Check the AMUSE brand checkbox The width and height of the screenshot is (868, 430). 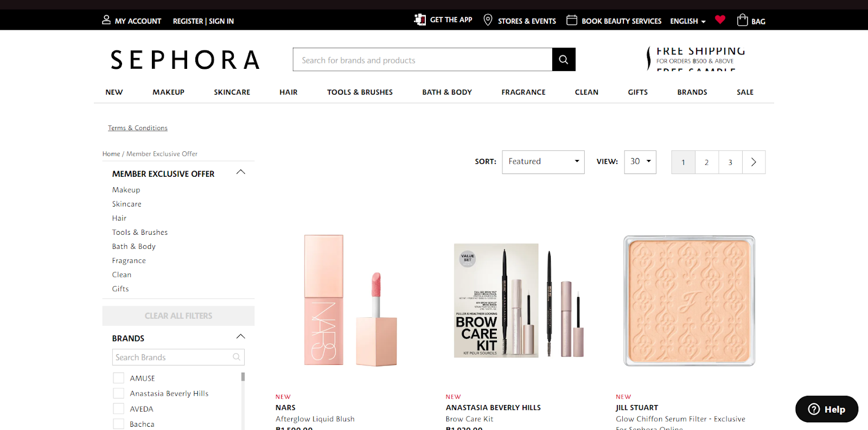pyautogui.click(x=118, y=378)
